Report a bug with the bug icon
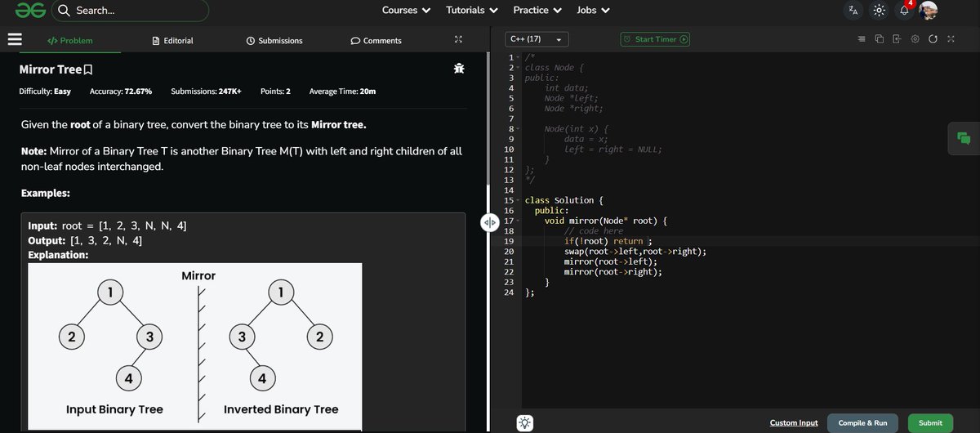The height and width of the screenshot is (433, 980). coord(459,69)
